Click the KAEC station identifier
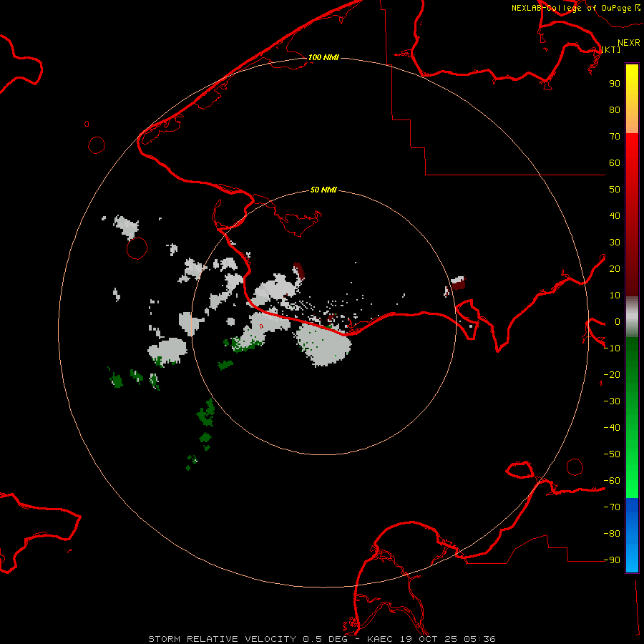The height and width of the screenshot is (644, 644). 381,639
